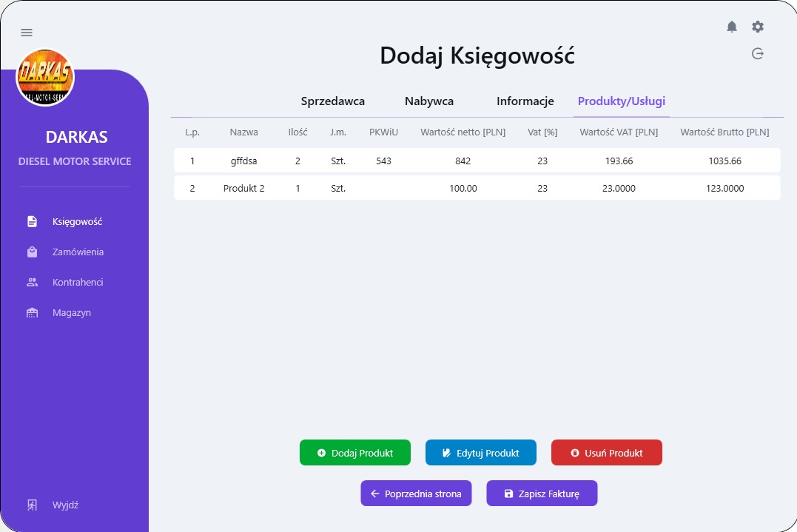Screen dimensions: 797x532
Task: Go back with Poprzednia strona button
Action: [x=417, y=494]
